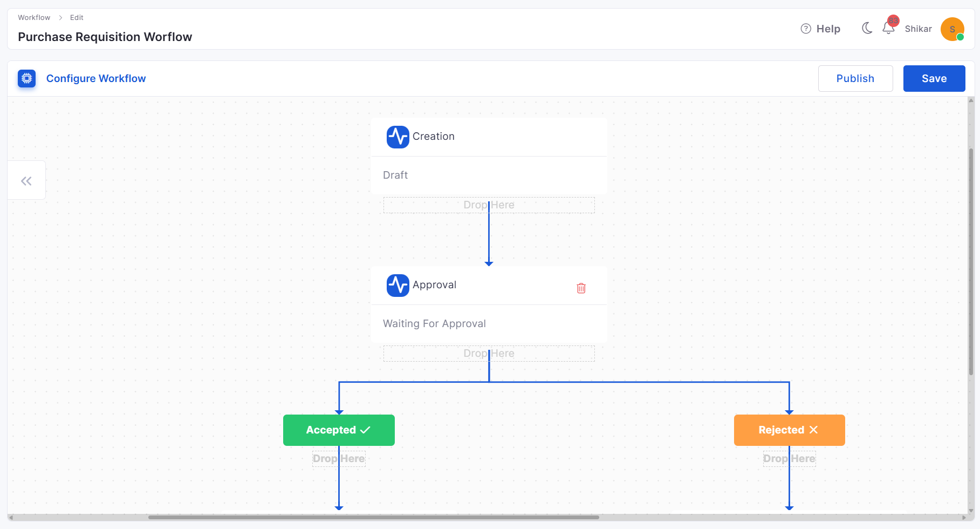
Task: Click the Edit breadcrumb item
Action: tap(77, 17)
